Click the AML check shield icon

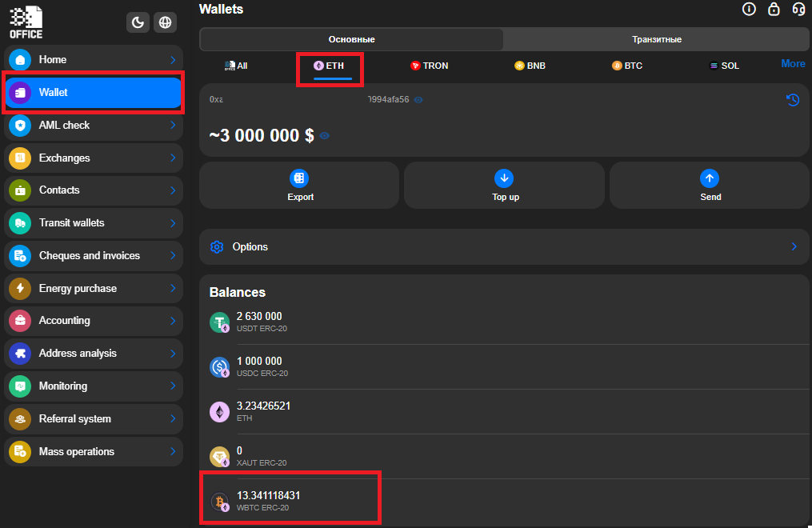coord(20,126)
